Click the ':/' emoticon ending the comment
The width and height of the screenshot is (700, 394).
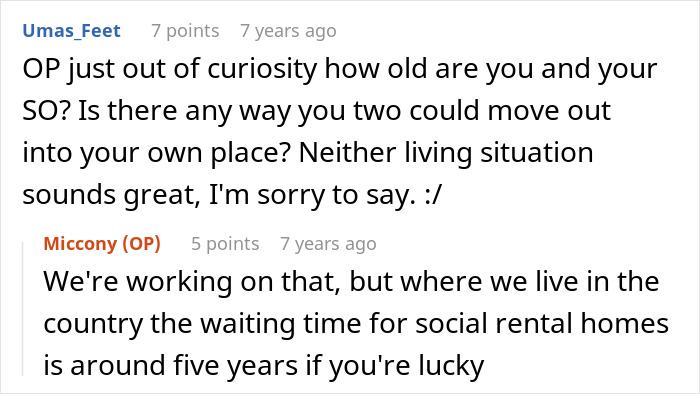pyautogui.click(x=433, y=195)
